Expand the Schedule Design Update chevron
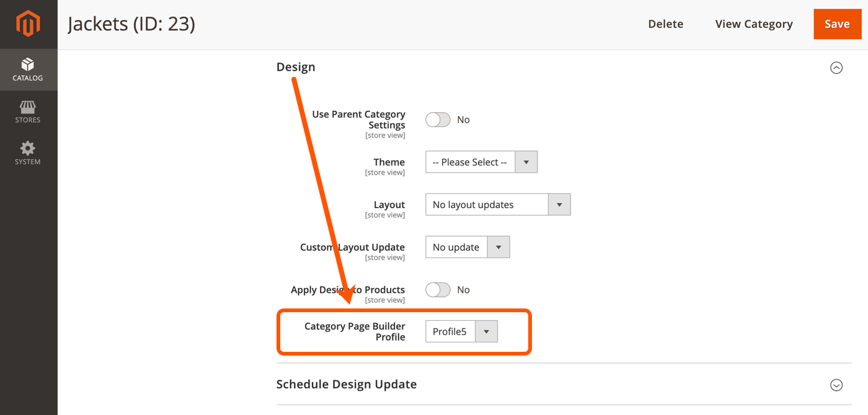 pyautogui.click(x=836, y=385)
